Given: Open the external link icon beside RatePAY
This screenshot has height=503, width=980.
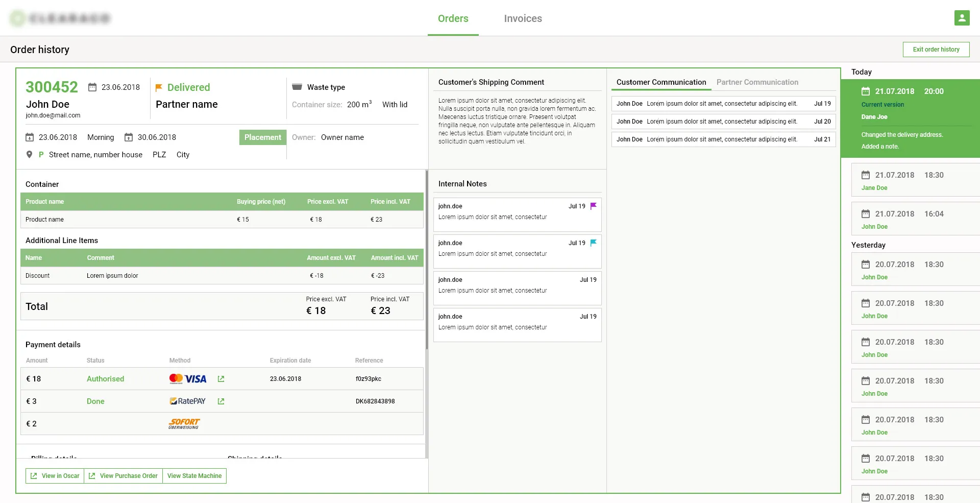Looking at the screenshot, I should (x=221, y=401).
